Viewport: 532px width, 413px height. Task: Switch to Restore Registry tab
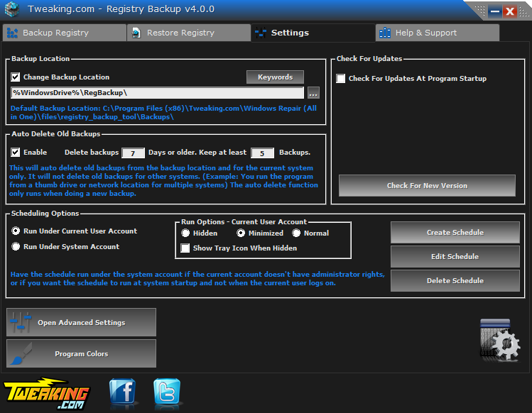pos(188,33)
